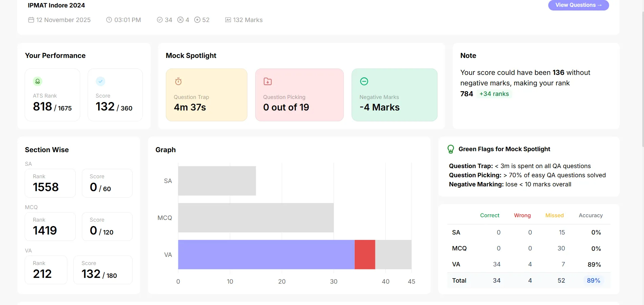
Task: Click the red wrong segment of VA bar
Action: click(365, 255)
